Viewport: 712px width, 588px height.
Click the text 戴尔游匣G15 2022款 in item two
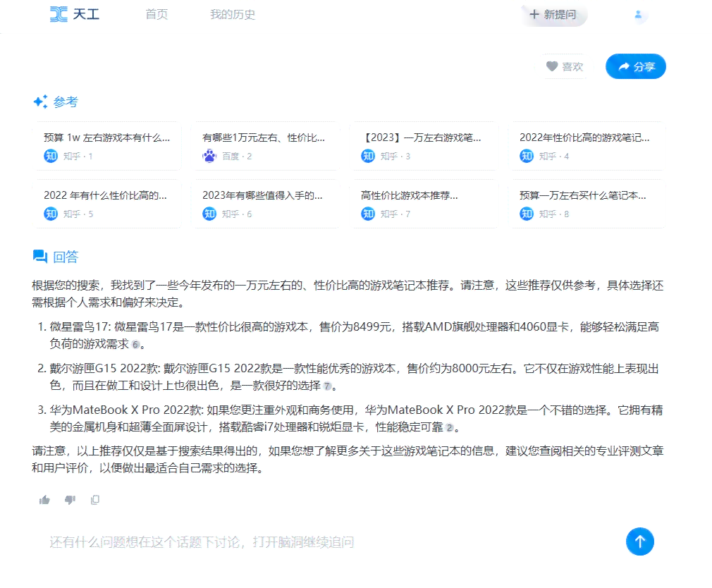point(104,368)
